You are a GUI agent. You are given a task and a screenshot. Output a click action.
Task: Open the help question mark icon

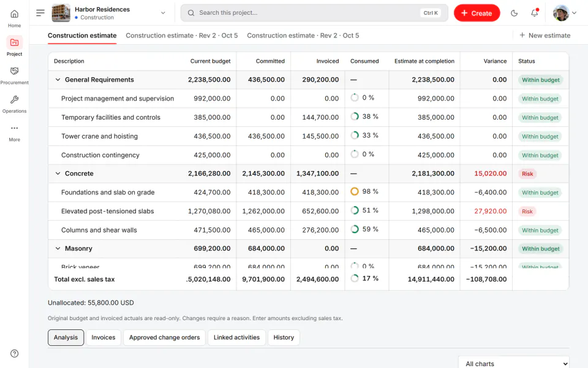click(x=14, y=353)
